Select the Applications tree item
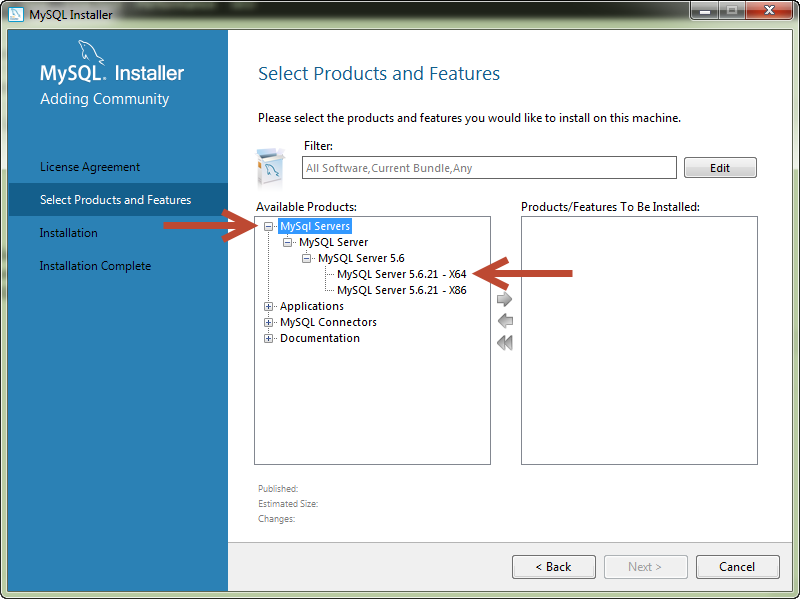The width and height of the screenshot is (800, 599). [312, 306]
